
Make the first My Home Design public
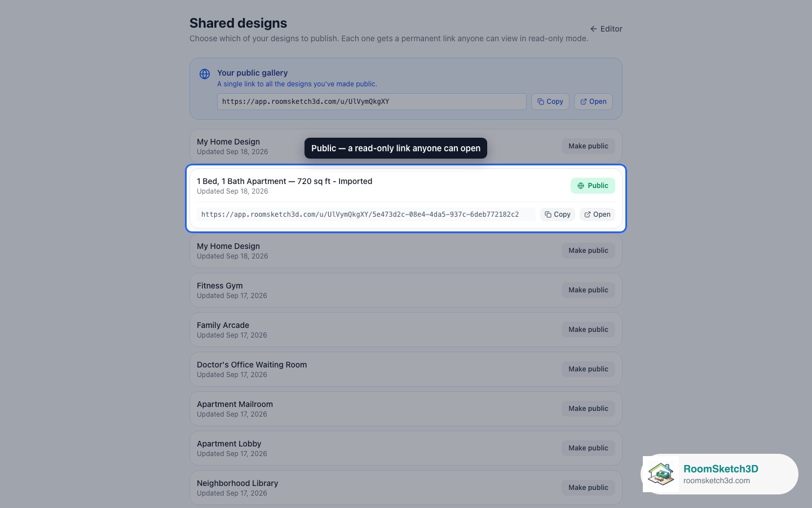(x=588, y=146)
